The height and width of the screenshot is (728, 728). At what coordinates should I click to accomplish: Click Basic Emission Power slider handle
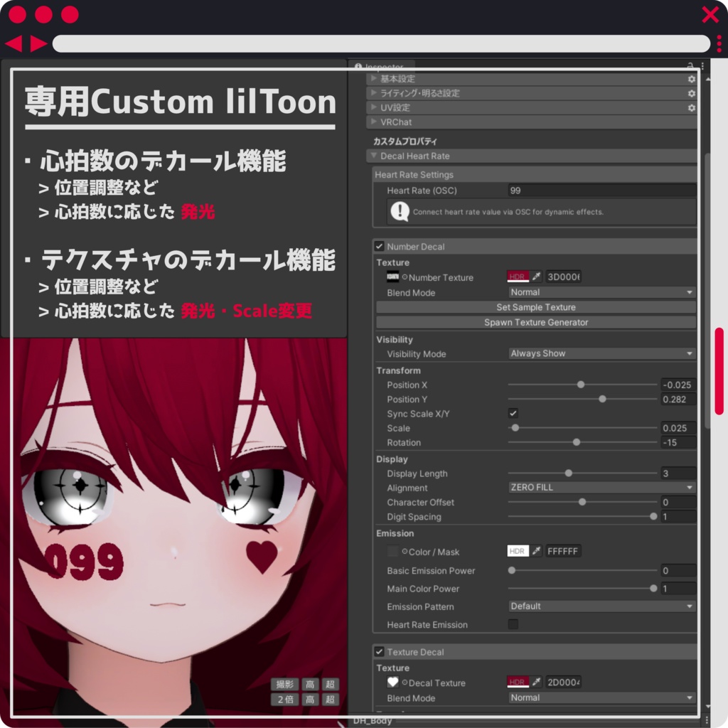tap(512, 570)
